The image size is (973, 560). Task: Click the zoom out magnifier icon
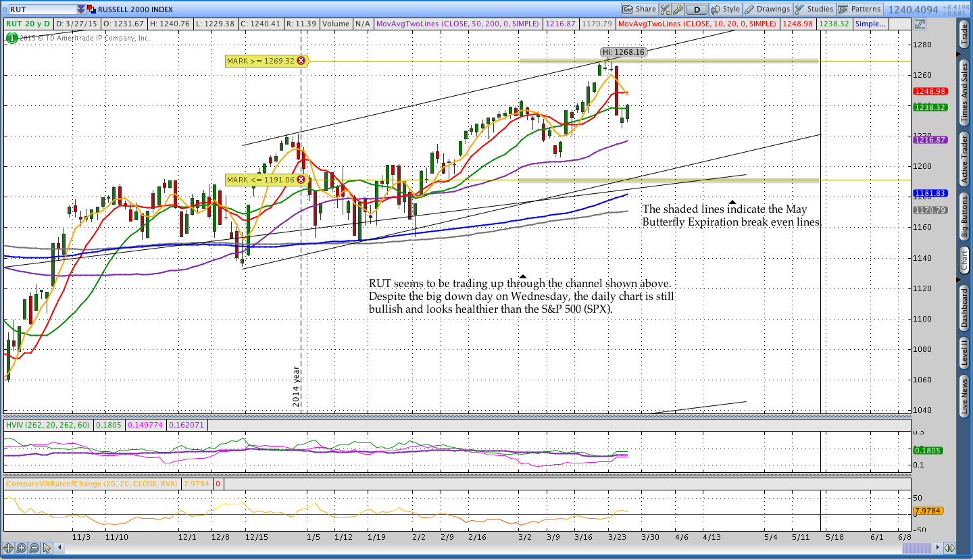(34, 548)
